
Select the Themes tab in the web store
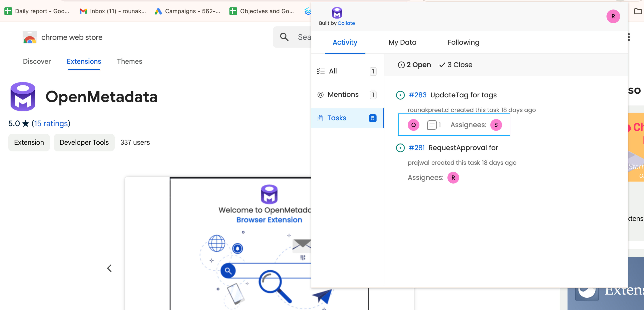(x=129, y=61)
